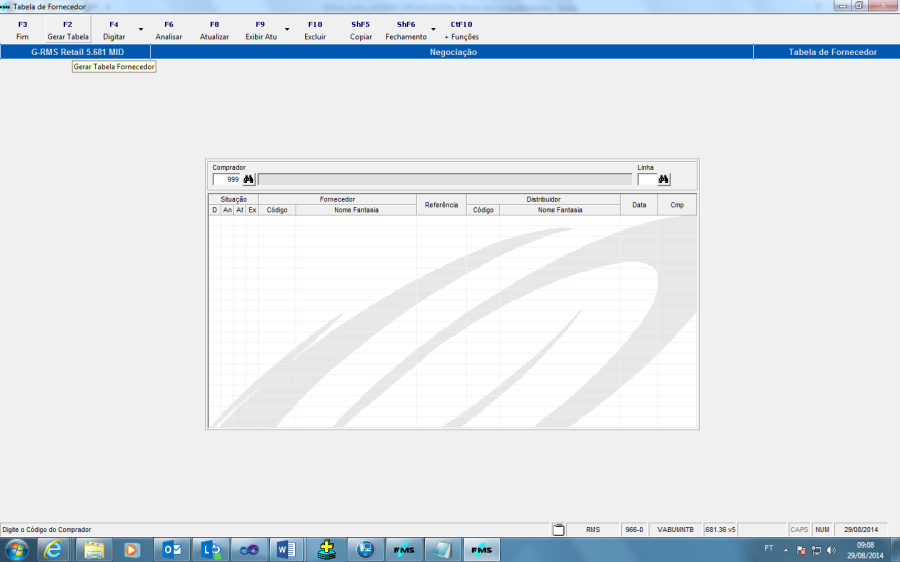900x562 pixels.
Task: Click the volume speaker tray icon
Action: pyautogui.click(x=831, y=550)
